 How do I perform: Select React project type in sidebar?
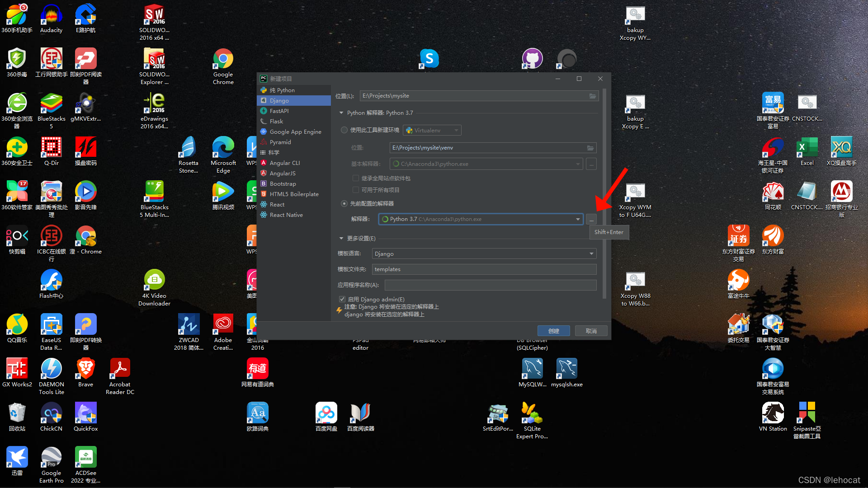point(275,204)
